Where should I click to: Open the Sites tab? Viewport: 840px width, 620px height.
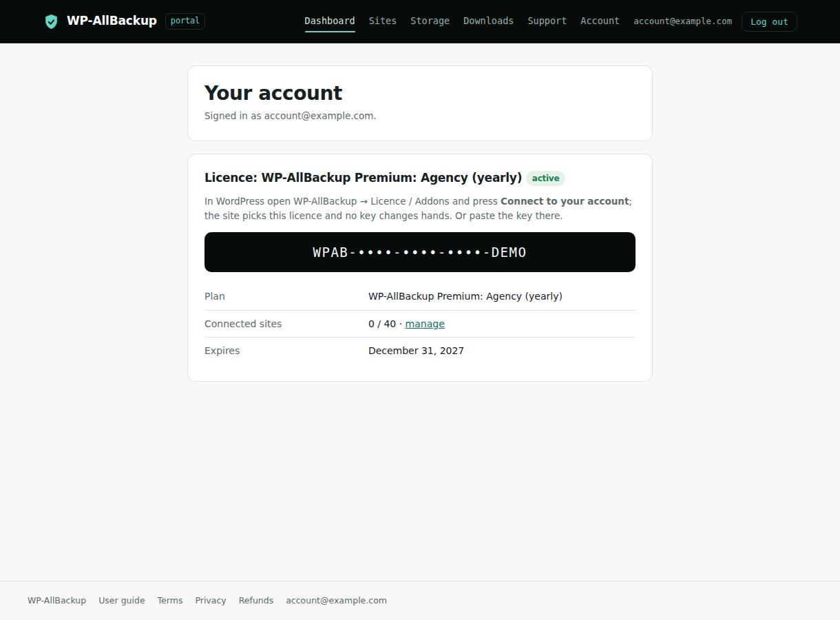pyautogui.click(x=383, y=21)
